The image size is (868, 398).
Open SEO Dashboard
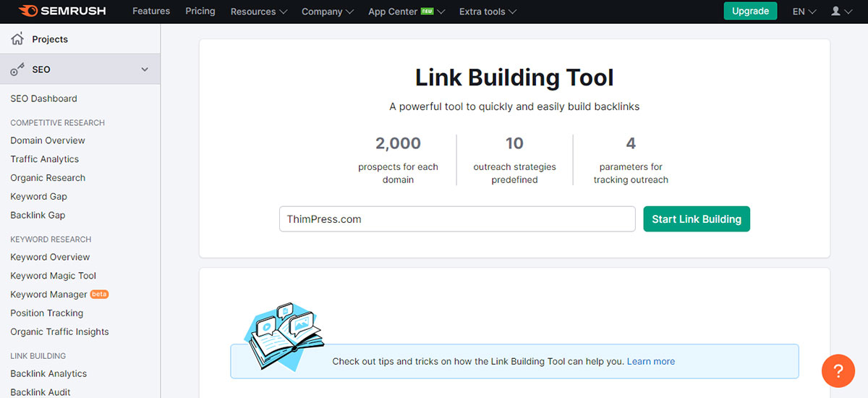click(43, 98)
